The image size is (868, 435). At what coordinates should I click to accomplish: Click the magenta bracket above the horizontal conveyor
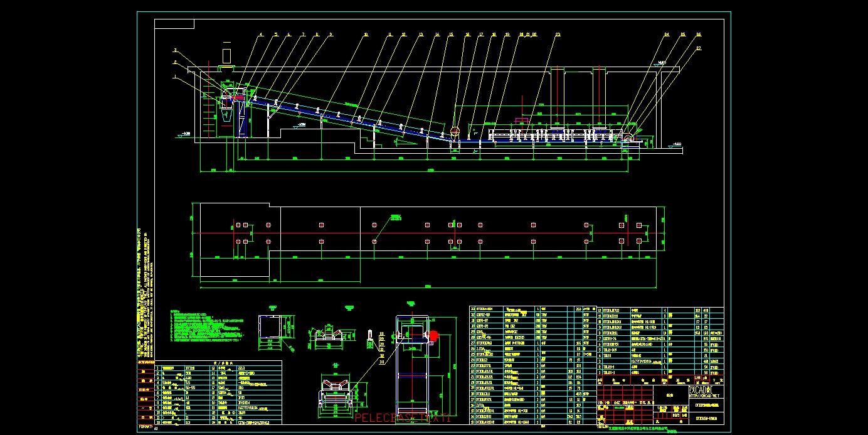point(521,119)
